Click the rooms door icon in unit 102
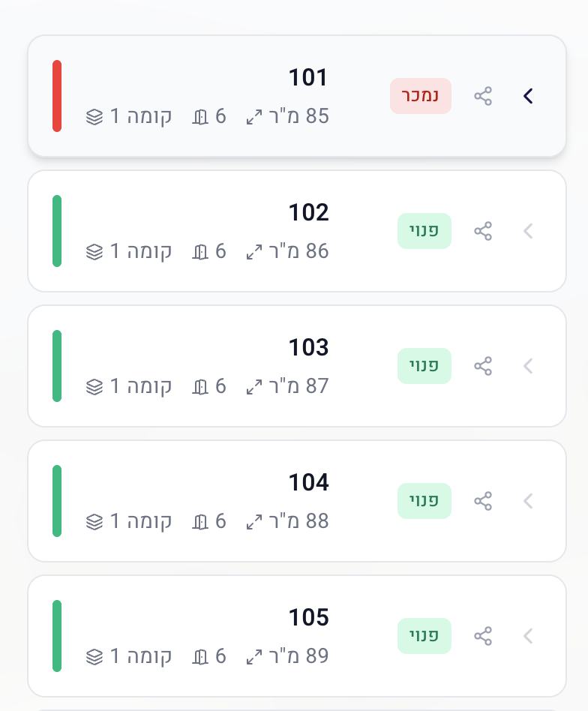588x711 pixels. pos(199,252)
